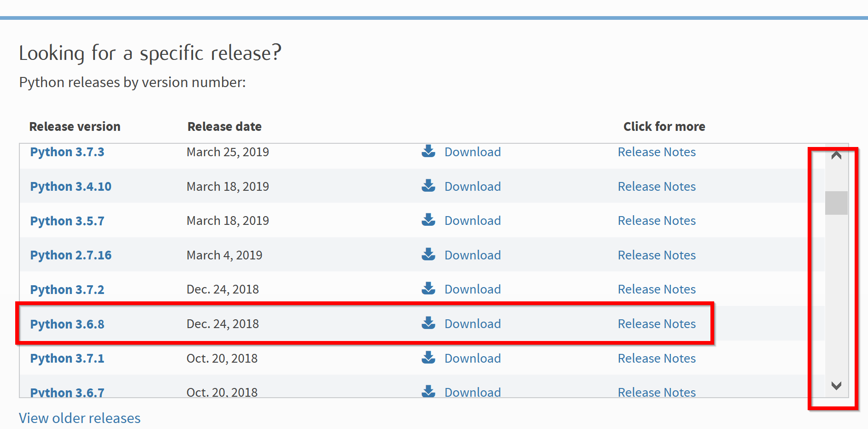Click Download link for Python 3.7.2
The width and height of the screenshot is (868, 429).
pyautogui.click(x=473, y=289)
